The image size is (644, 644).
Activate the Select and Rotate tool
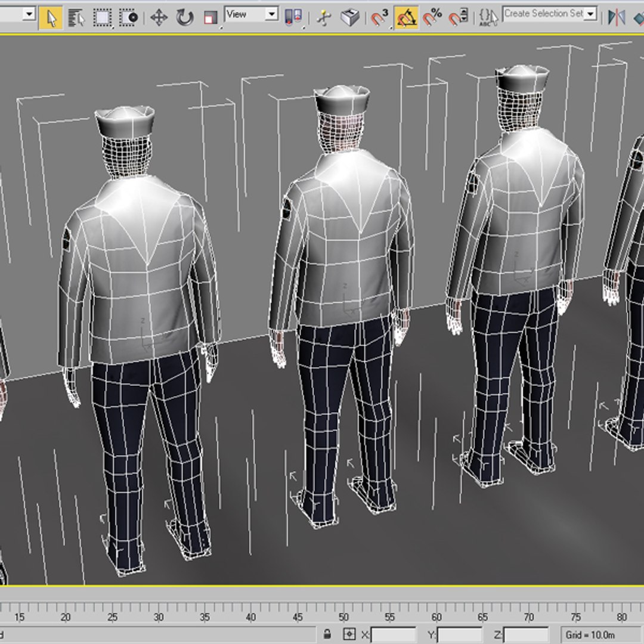(x=184, y=17)
